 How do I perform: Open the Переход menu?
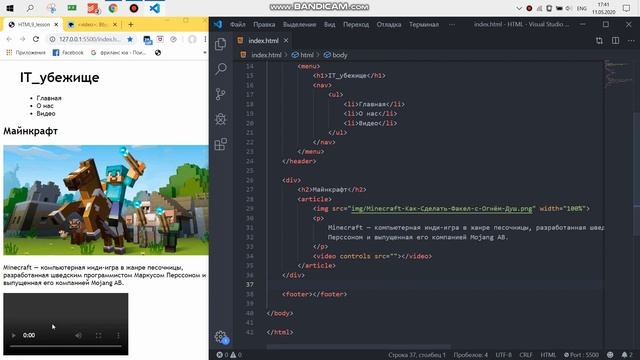click(x=356, y=24)
